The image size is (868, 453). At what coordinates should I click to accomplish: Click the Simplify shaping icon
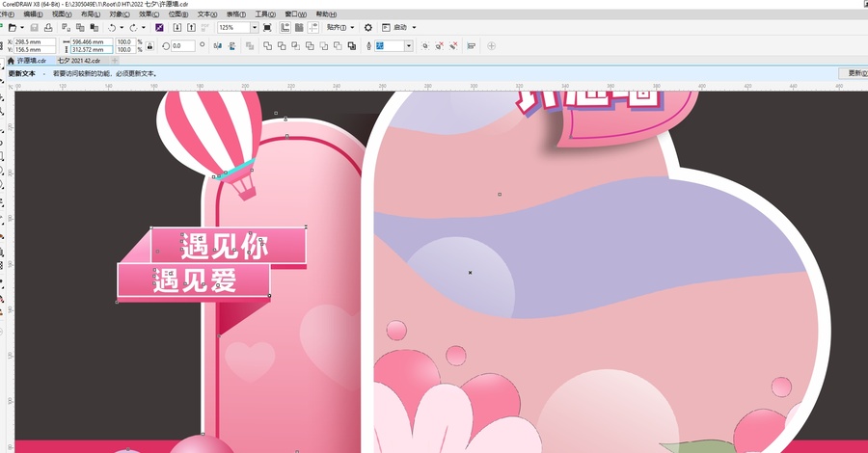310,46
